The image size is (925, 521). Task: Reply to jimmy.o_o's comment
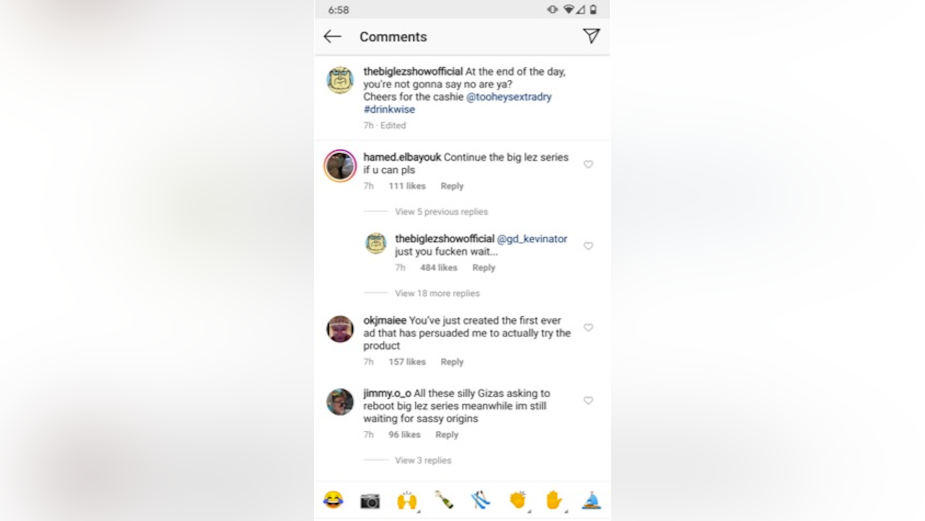(x=447, y=434)
